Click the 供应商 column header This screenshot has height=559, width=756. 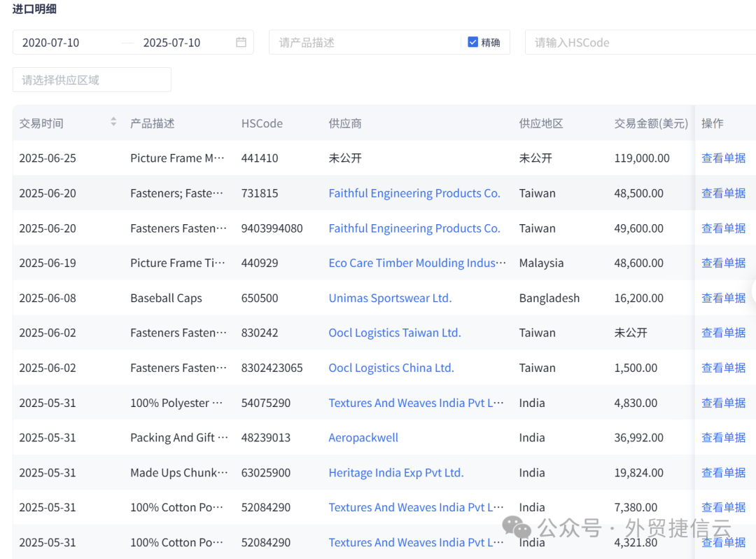click(x=344, y=123)
